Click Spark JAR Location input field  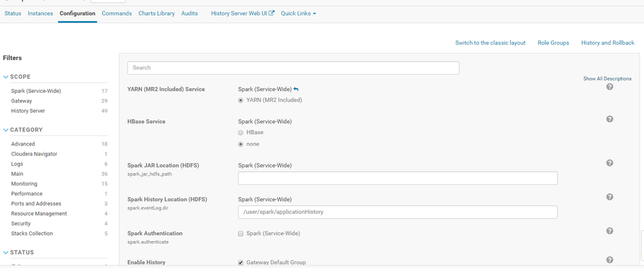pyautogui.click(x=397, y=178)
